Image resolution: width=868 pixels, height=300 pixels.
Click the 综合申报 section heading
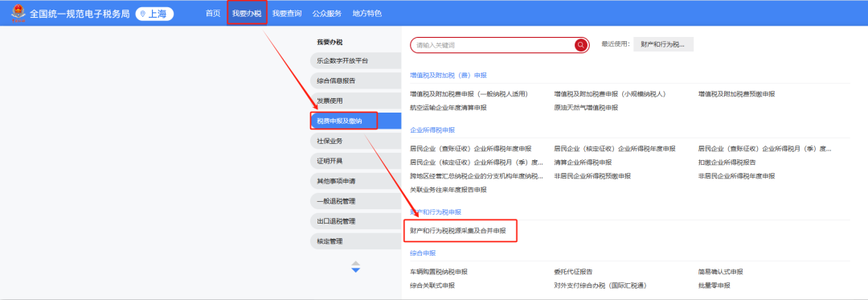click(423, 253)
